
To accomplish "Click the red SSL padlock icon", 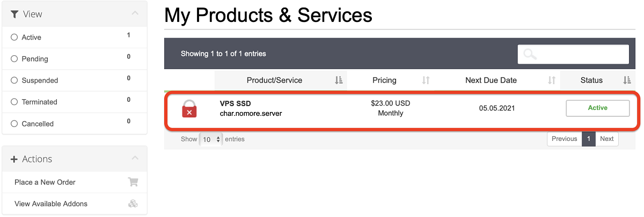I will tap(189, 108).
